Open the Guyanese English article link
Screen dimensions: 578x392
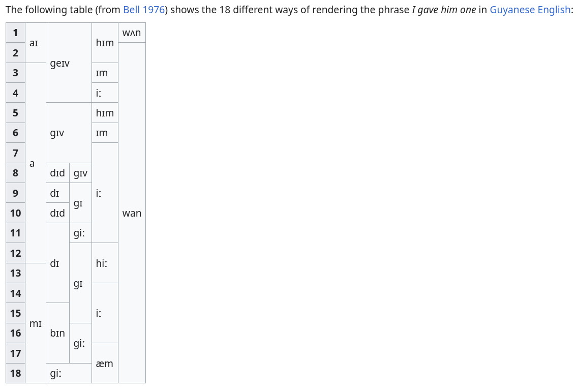click(530, 10)
